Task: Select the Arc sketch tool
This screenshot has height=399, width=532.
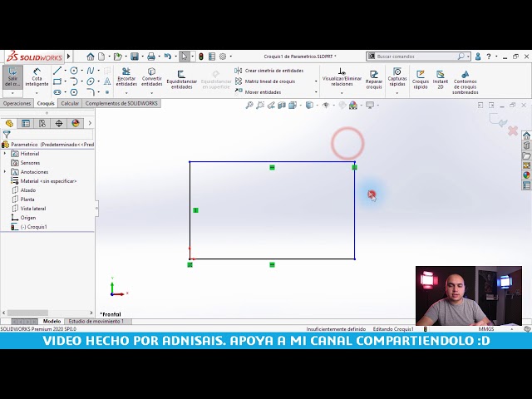Action: (x=74, y=81)
